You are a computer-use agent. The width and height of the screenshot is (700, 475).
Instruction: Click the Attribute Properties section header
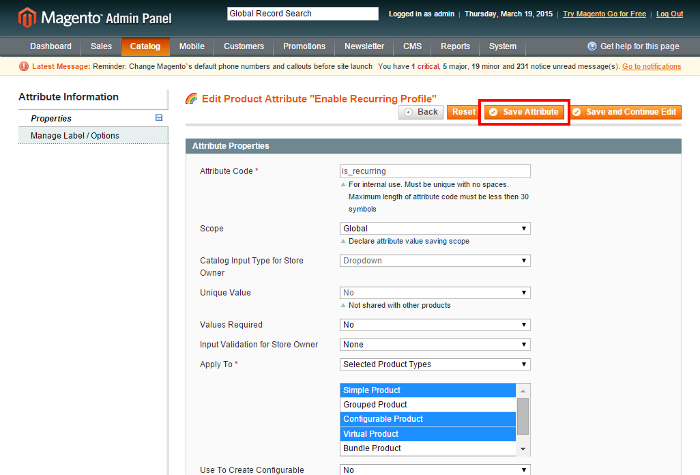coord(433,146)
